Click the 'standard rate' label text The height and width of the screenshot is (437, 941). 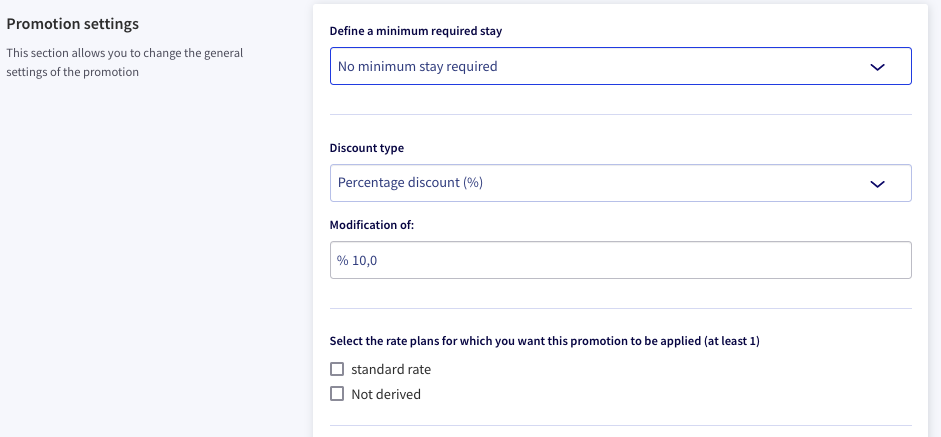tap(391, 369)
